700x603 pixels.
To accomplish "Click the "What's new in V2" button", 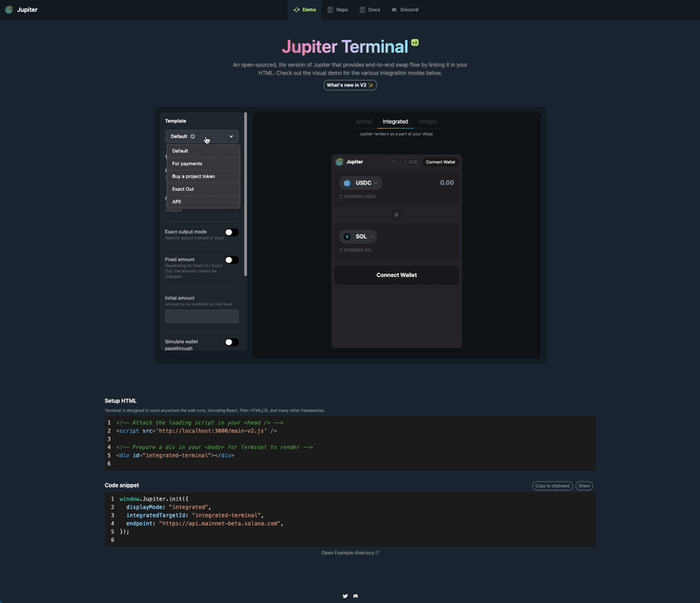I will point(350,84).
